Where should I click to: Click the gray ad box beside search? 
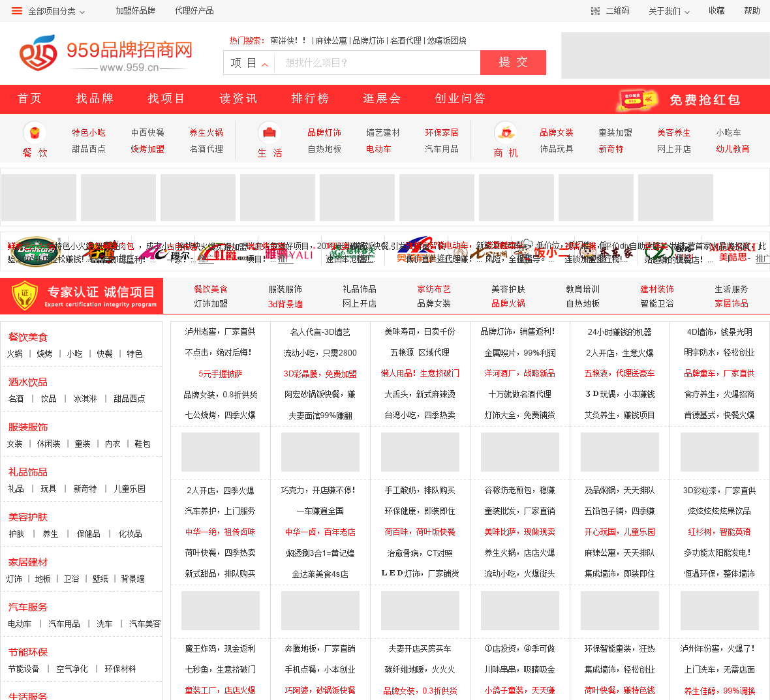[x=666, y=55]
